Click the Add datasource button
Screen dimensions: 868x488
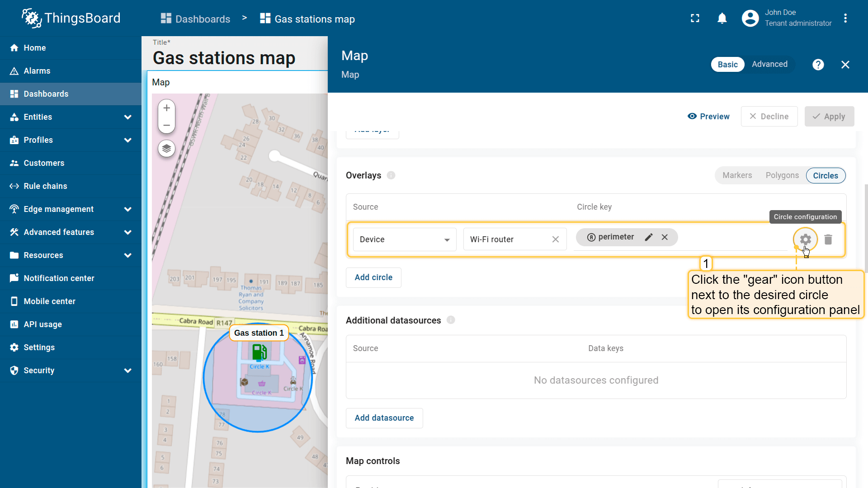pyautogui.click(x=384, y=418)
